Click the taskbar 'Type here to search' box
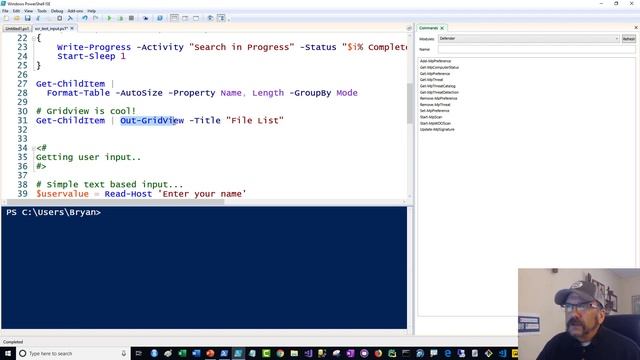640x360 pixels. click(x=73, y=353)
